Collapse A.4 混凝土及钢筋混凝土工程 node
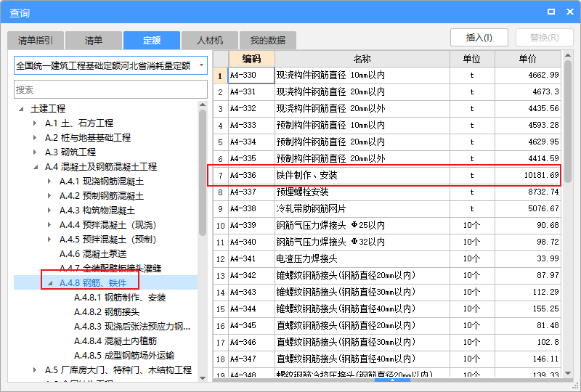Viewport: 581px width, 392px height. pyautogui.click(x=36, y=167)
